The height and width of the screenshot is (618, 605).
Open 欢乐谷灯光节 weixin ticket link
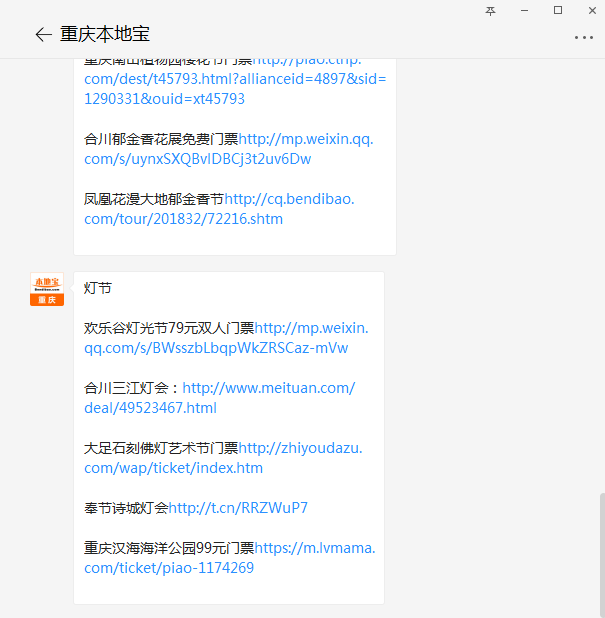click(x=226, y=338)
